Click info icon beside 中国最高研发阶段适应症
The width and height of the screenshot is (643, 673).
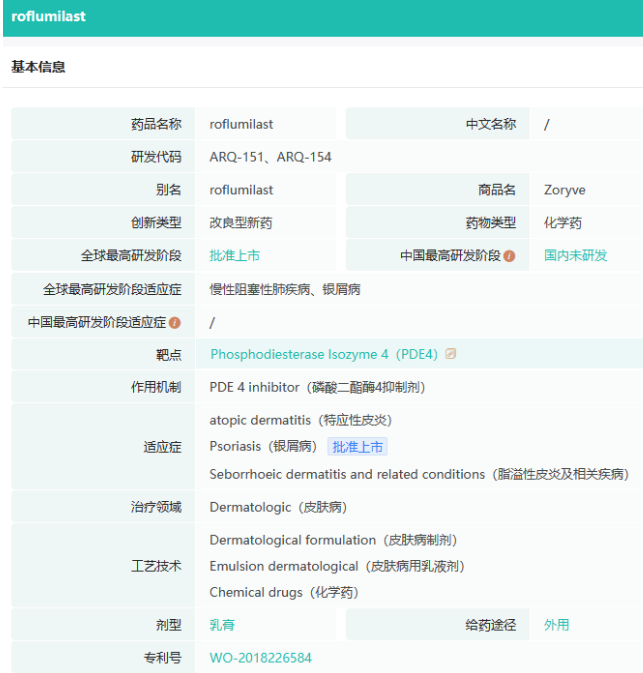[x=175, y=322]
